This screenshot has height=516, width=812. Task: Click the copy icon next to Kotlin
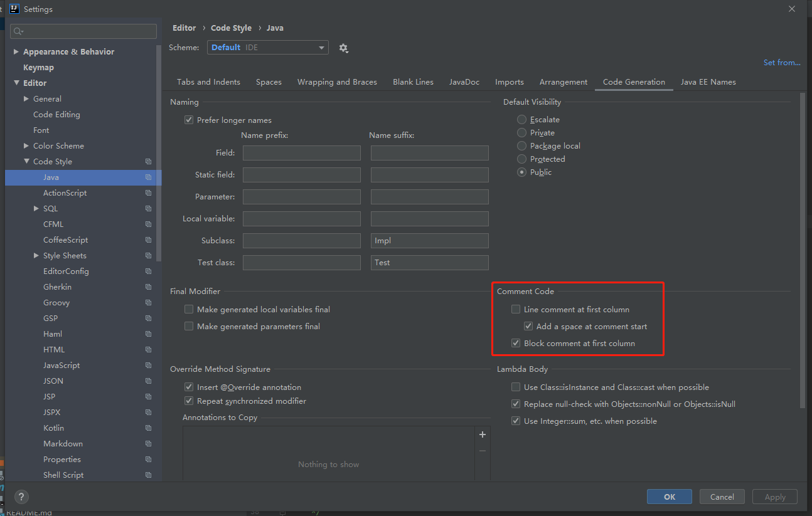(148, 428)
